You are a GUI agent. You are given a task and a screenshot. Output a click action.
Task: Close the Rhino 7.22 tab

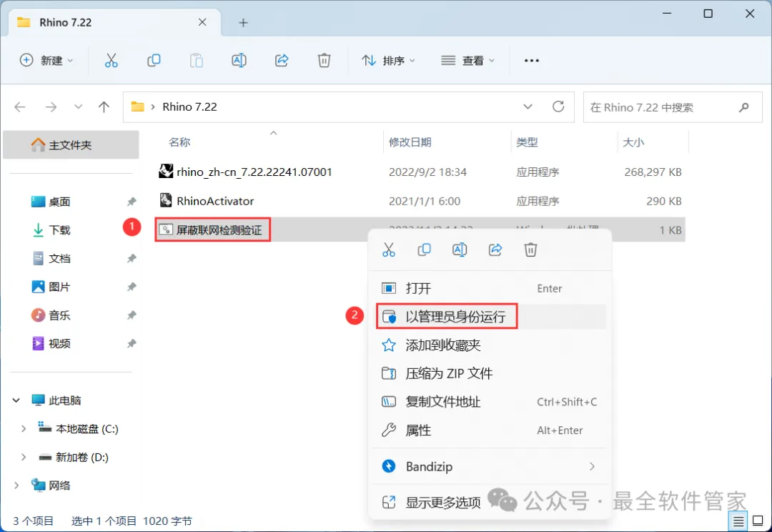(x=202, y=22)
